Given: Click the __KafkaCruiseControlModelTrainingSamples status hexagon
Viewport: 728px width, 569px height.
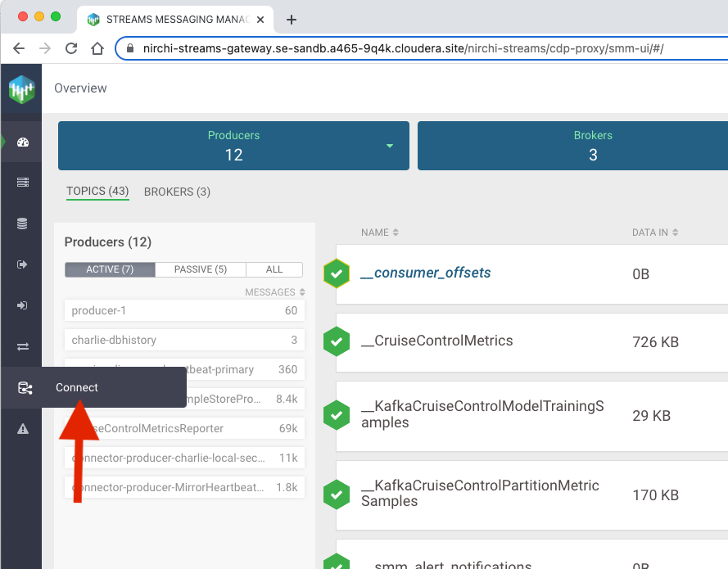Looking at the screenshot, I should coord(337,415).
